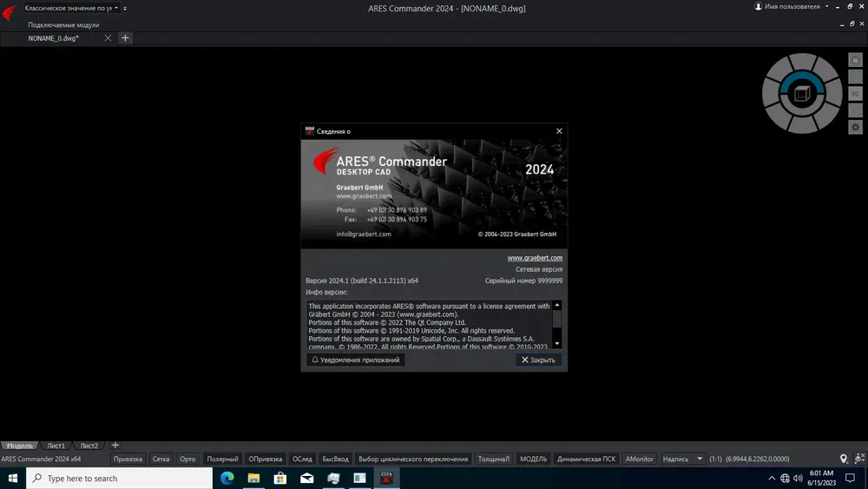
Task: Open the www.graebert.com link
Action: point(535,257)
